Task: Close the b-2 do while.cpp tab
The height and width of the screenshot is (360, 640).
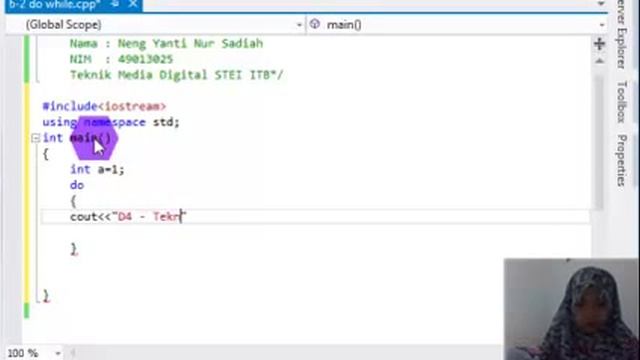Action: [x=133, y=4]
